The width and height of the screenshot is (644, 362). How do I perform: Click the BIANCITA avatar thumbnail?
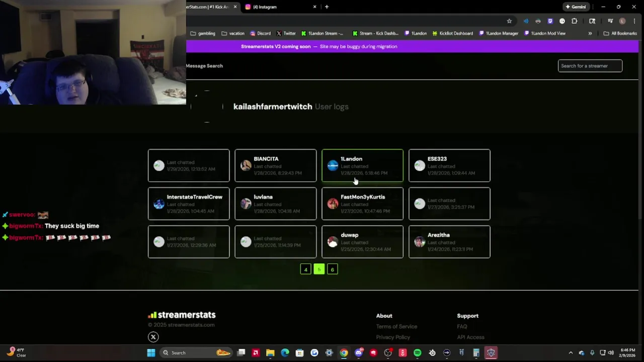click(246, 165)
